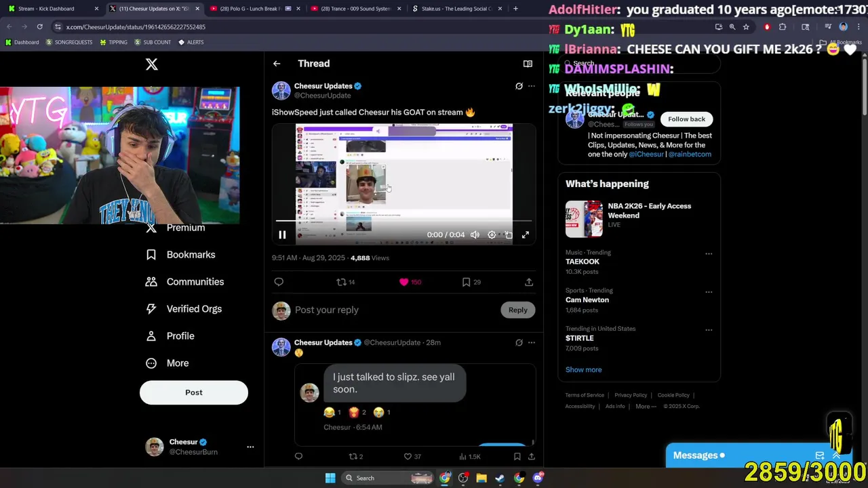Open more options on main post
Screen dimensions: 868x488
532,86
